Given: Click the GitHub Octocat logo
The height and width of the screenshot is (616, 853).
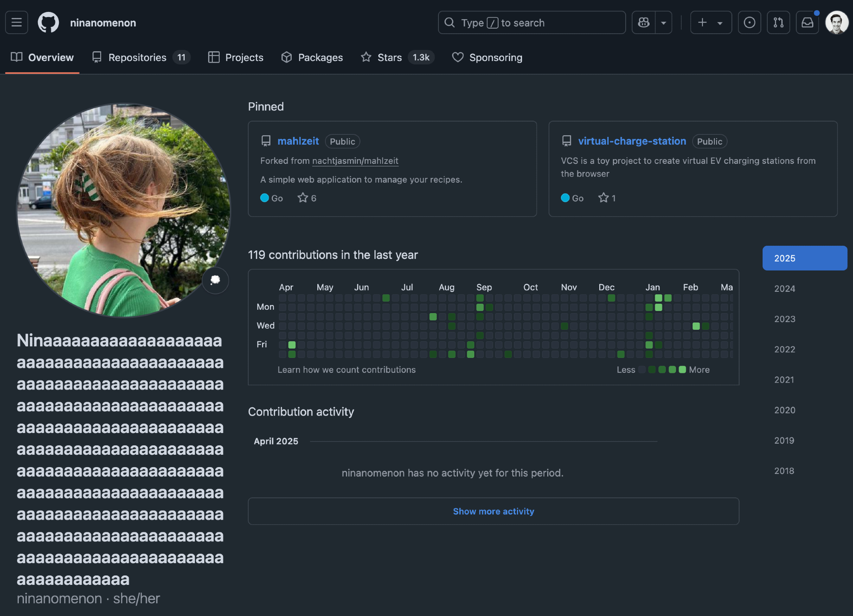Looking at the screenshot, I should click(x=48, y=22).
